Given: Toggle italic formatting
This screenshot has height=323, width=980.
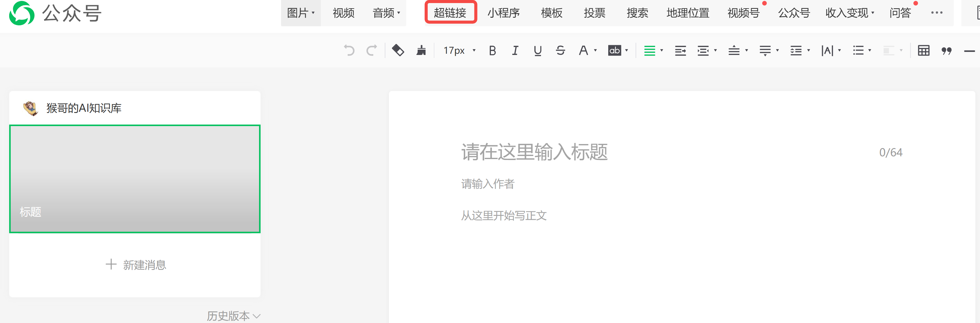Looking at the screenshot, I should [x=515, y=51].
